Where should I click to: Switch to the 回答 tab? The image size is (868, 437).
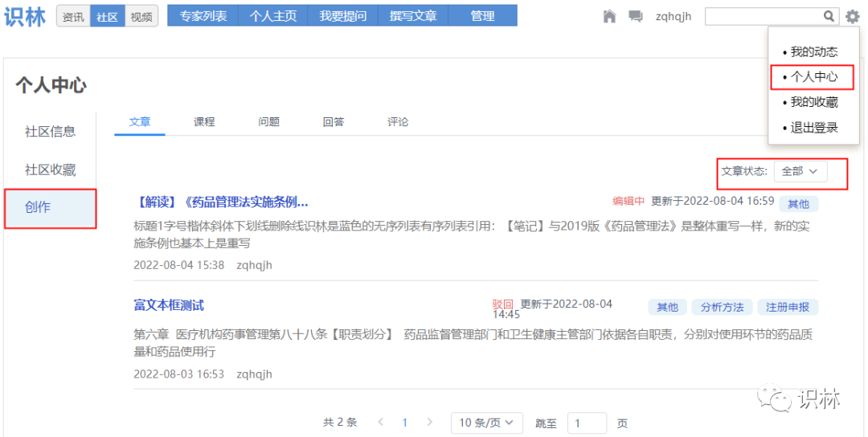334,121
